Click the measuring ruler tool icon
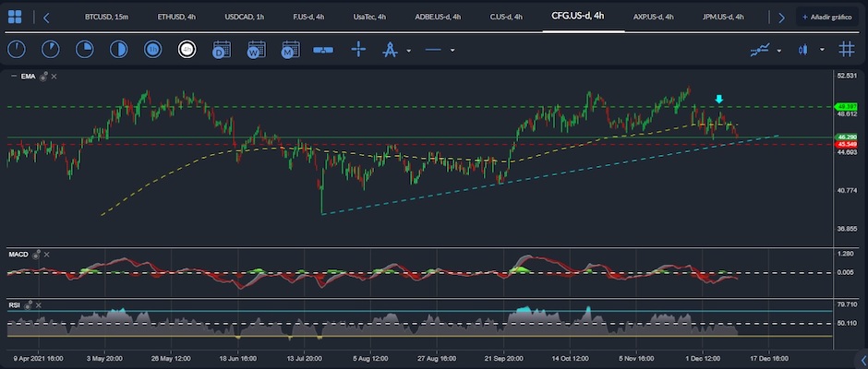868x369 pixels. point(323,50)
